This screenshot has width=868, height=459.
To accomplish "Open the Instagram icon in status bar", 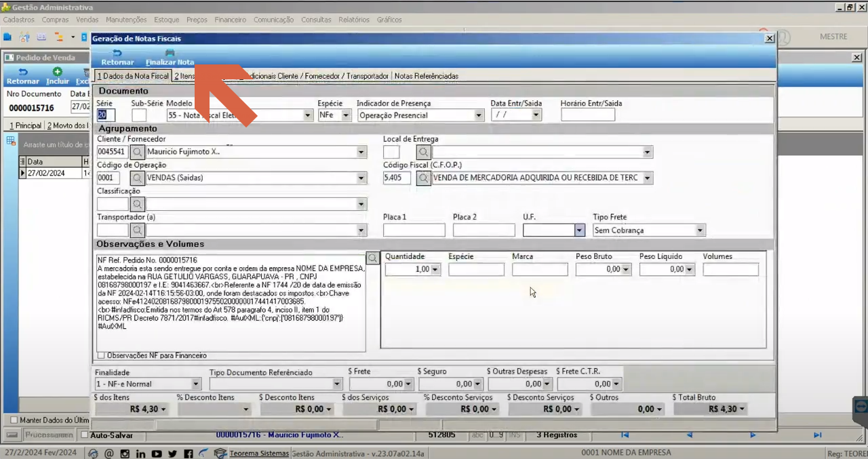I will [125, 454].
